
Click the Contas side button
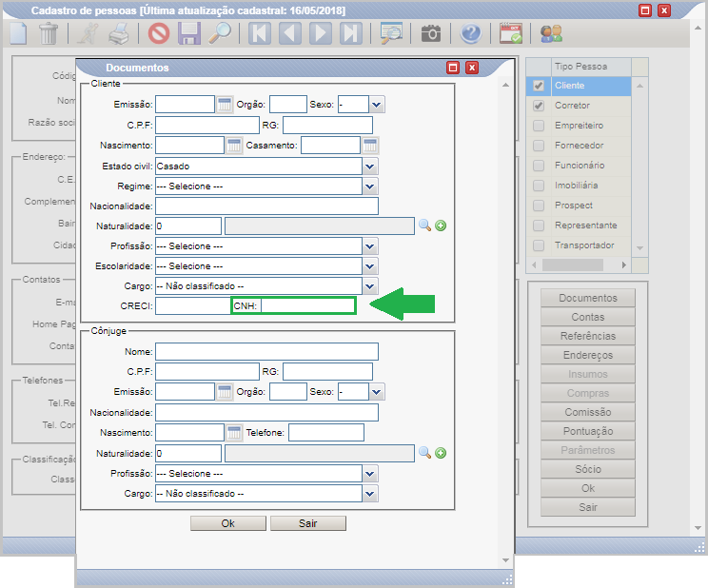(588, 317)
